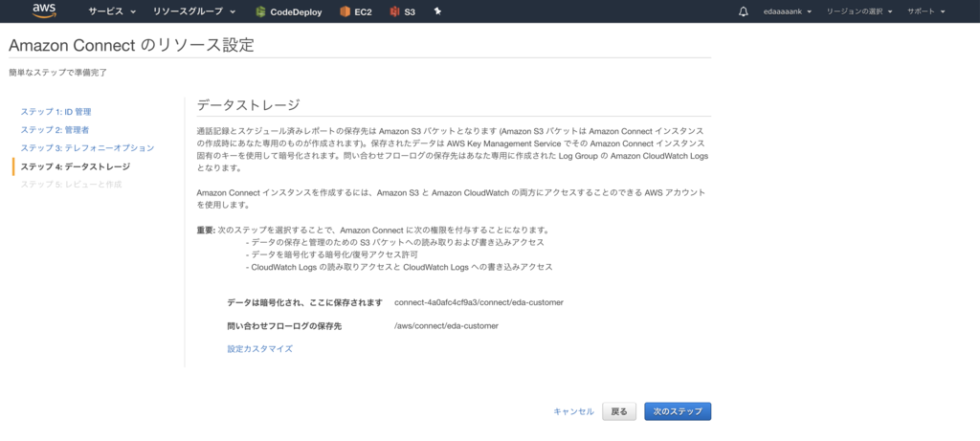Open the notifications bell icon
This screenshot has width=980, height=441.
743,11
